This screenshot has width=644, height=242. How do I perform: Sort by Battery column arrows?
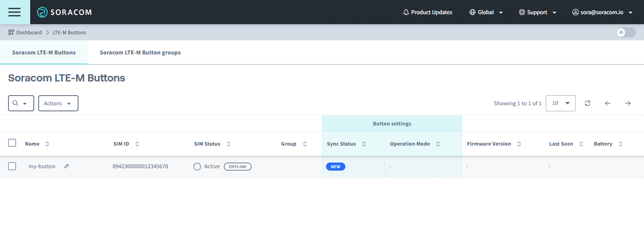click(x=620, y=144)
